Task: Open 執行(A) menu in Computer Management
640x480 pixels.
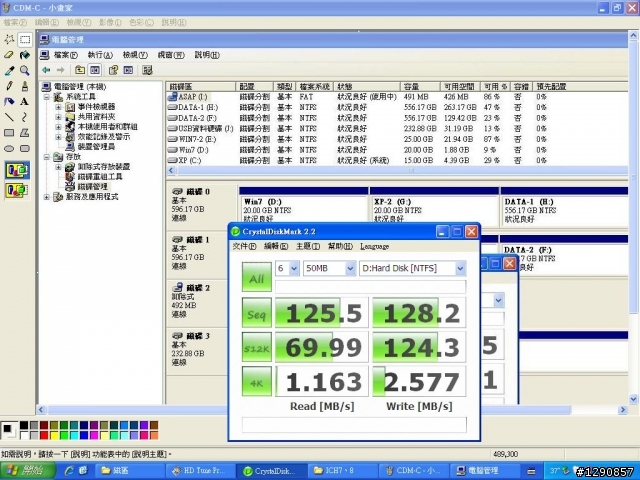Action: coord(100,55)
